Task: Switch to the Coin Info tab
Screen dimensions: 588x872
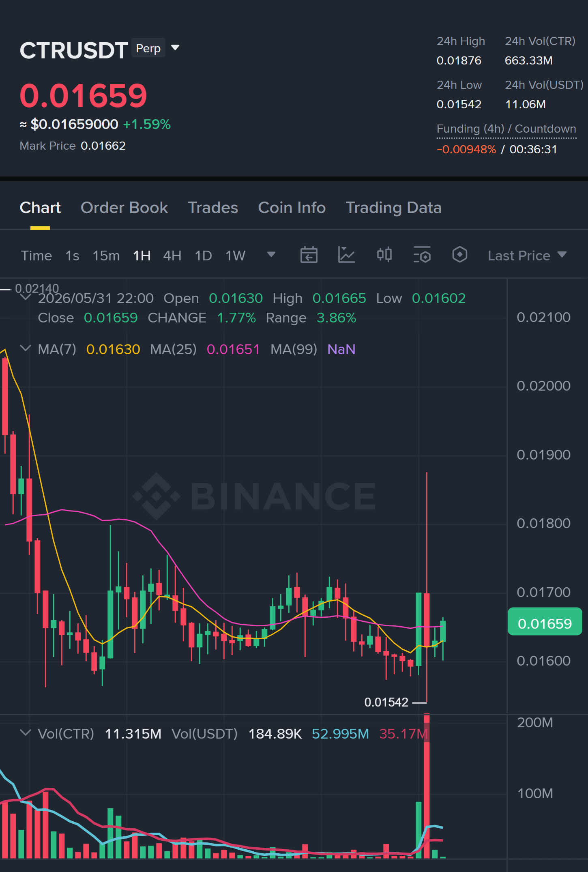Action: pyautogui.click(x=292, y=208)
